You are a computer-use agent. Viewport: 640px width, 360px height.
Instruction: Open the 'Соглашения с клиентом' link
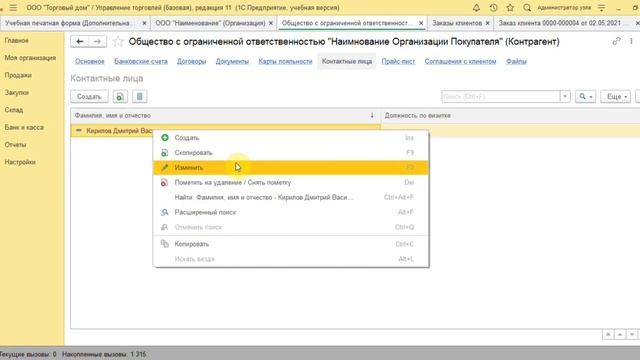click(x=460, y=62)
